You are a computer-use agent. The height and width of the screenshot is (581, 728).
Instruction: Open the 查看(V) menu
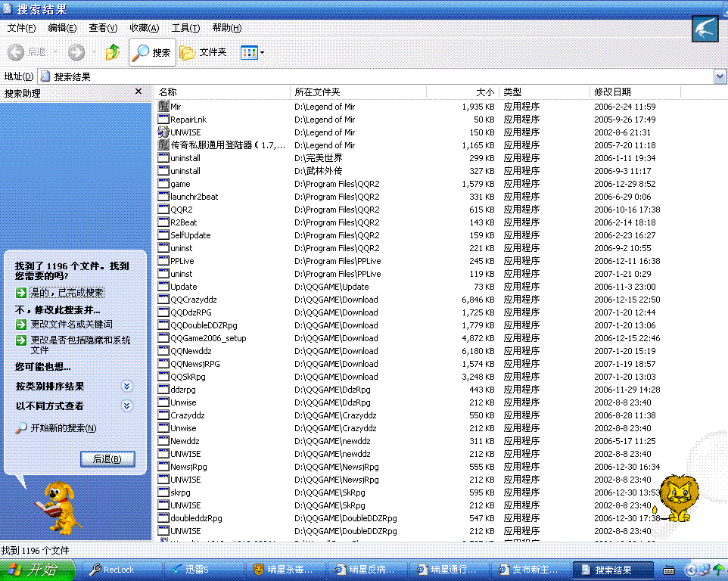click(103, 28)
